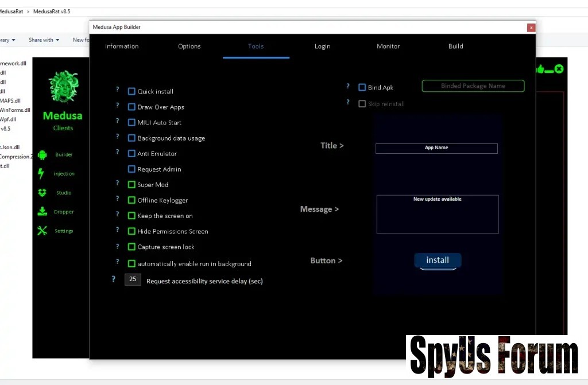Check the Draw Over Apps option
This screenshot has width=588, height=385.
[x=131, y=107]
